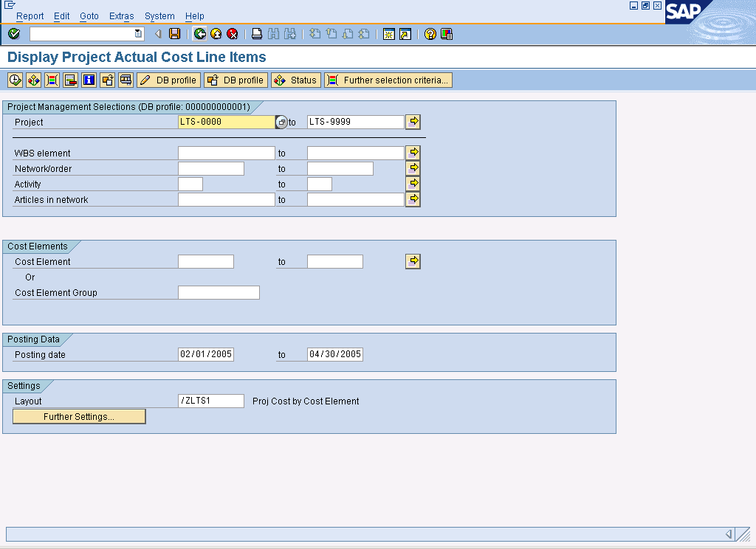
Task: Open the Help menu
Action: tap(195, 16)
